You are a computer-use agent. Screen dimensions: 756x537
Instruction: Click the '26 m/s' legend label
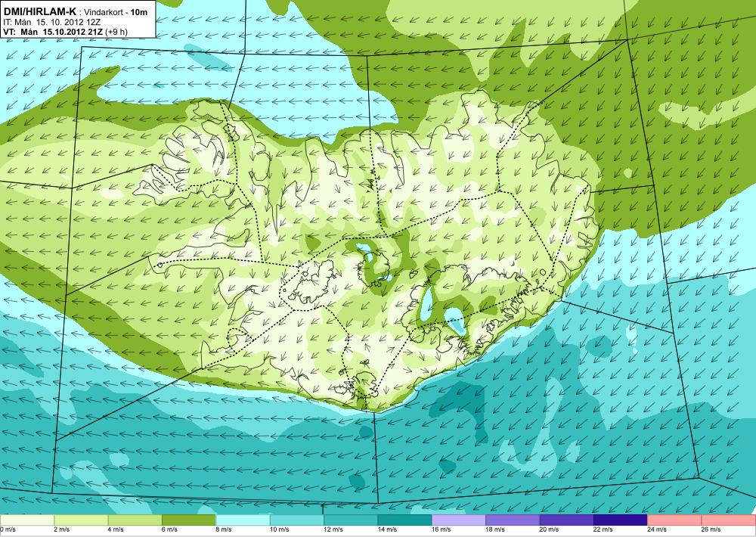click(x=711, y=529)
